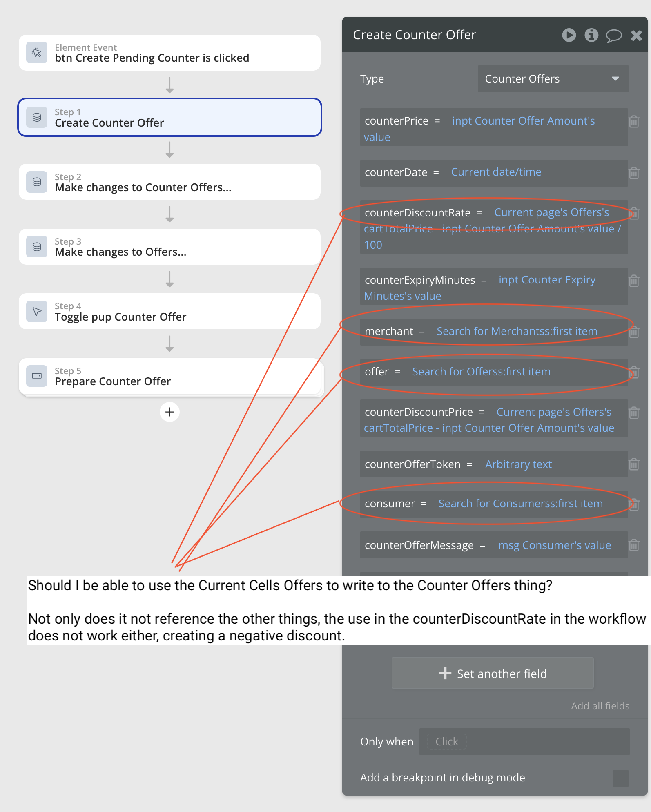This screenshot has width=651, height=812.
Task: Click the play/run icon in Create Counter Offer header
Action: tap(569, 35)
